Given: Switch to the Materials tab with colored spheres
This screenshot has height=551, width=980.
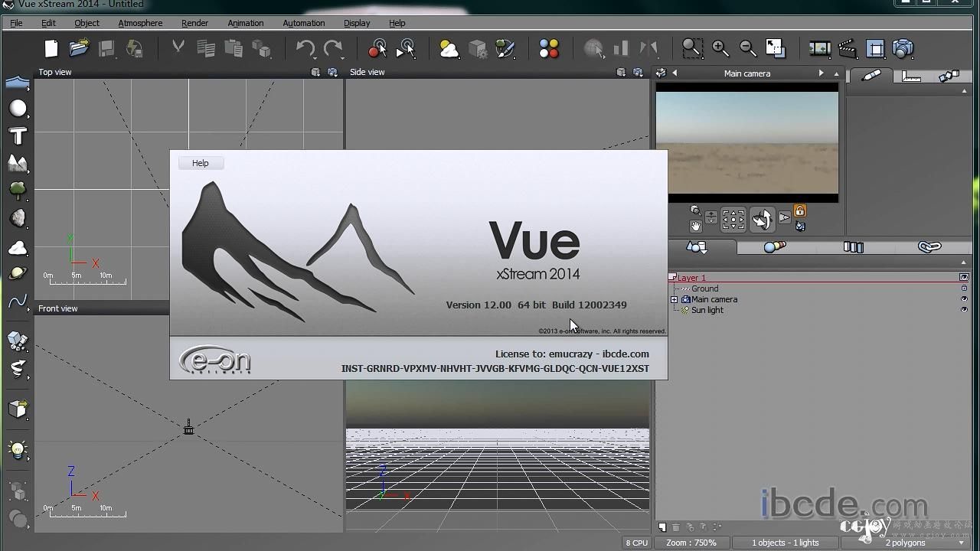Looking at the screenshot, I should (775, 247).
